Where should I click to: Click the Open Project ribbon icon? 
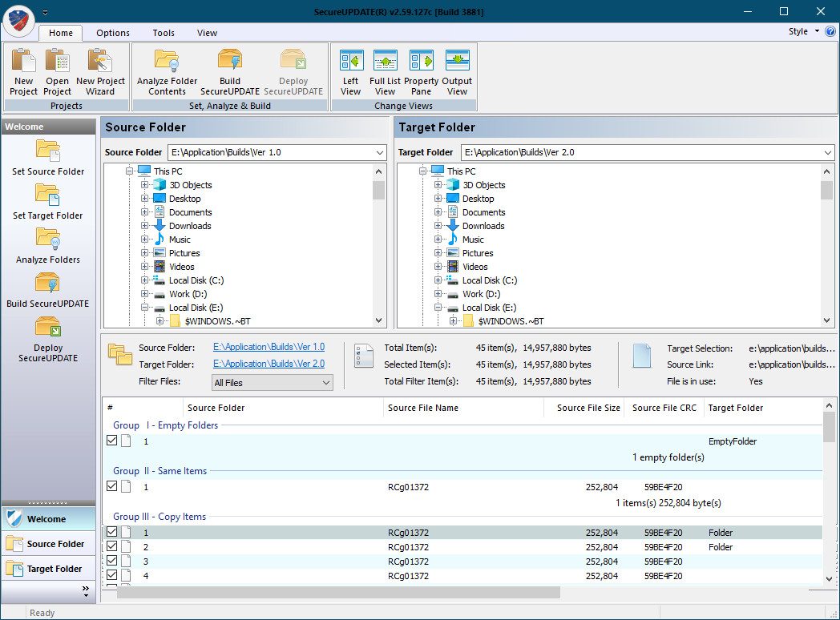click(58, 72)
